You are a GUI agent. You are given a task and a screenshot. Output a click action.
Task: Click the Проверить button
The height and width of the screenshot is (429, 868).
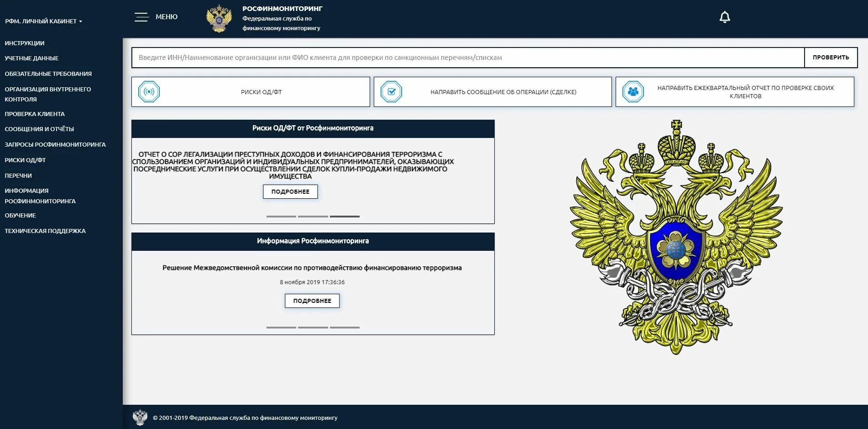(831, 58)
